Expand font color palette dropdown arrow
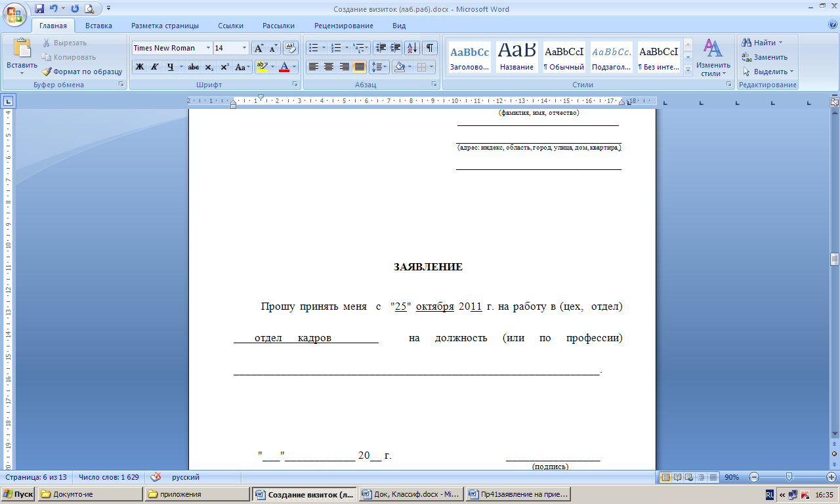The width and height of the screenshot is (840, 504). tap(295, 67)
